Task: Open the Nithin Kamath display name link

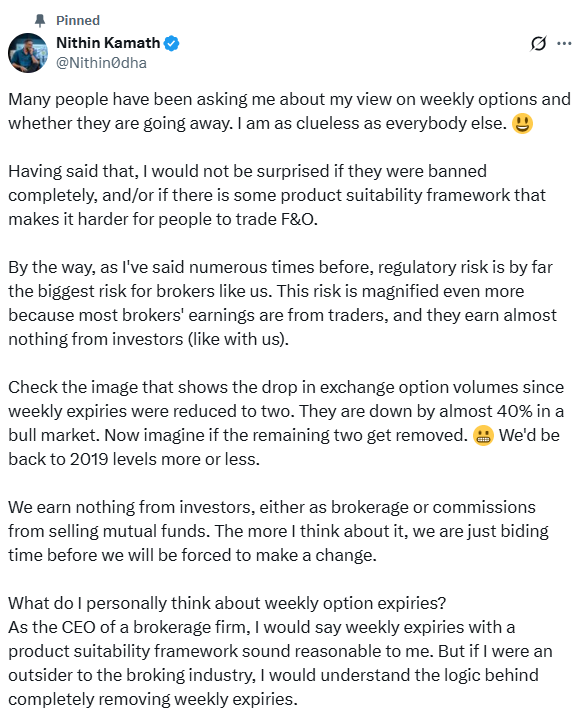Action: (108, 43)
